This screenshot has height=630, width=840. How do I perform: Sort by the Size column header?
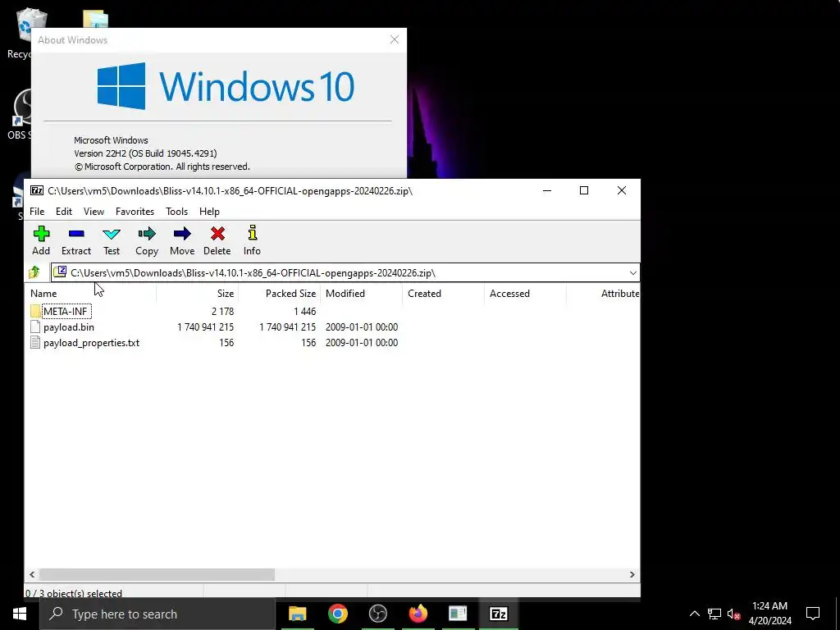pyautogui.click(x=198, y=294)
